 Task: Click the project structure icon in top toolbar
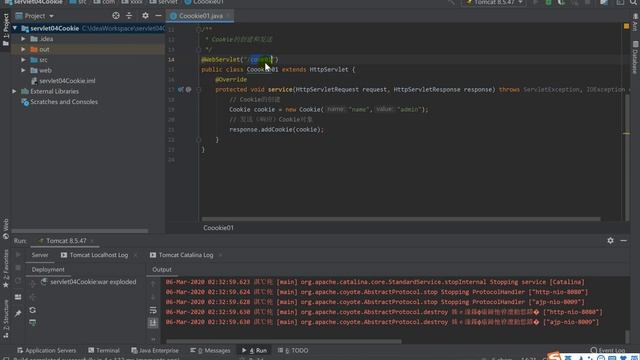(604, 2)
